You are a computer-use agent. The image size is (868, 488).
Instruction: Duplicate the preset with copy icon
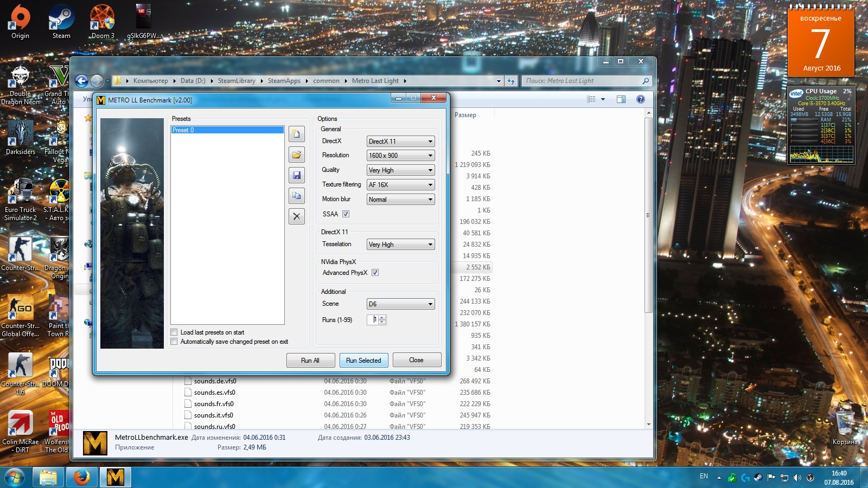coord(297,196)
